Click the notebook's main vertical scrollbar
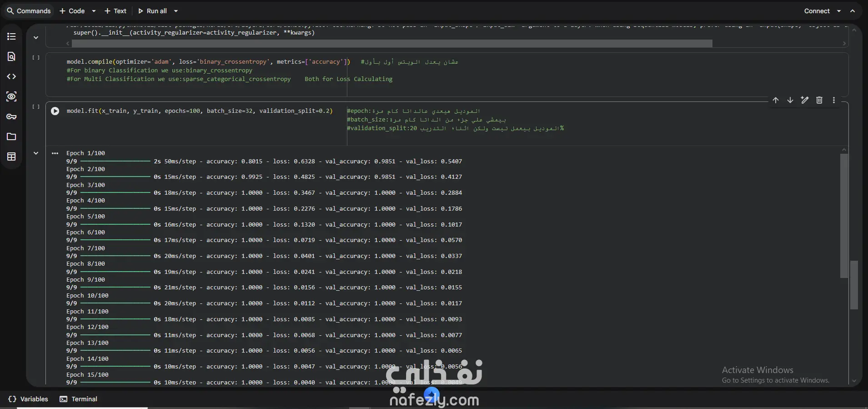The height and width of the screenshot is (409, 868). tap(854, 285)
